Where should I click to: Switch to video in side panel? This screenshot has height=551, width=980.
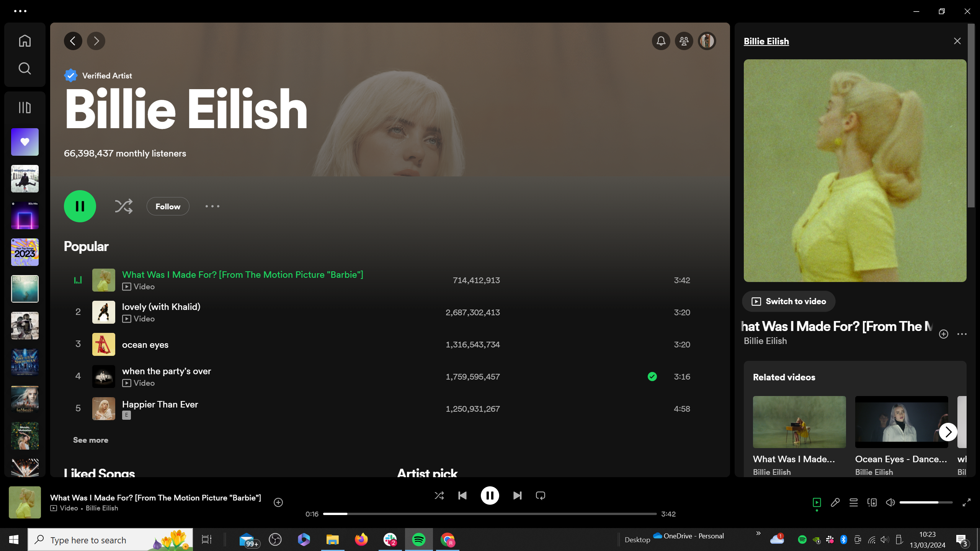(x=789, y=302)
